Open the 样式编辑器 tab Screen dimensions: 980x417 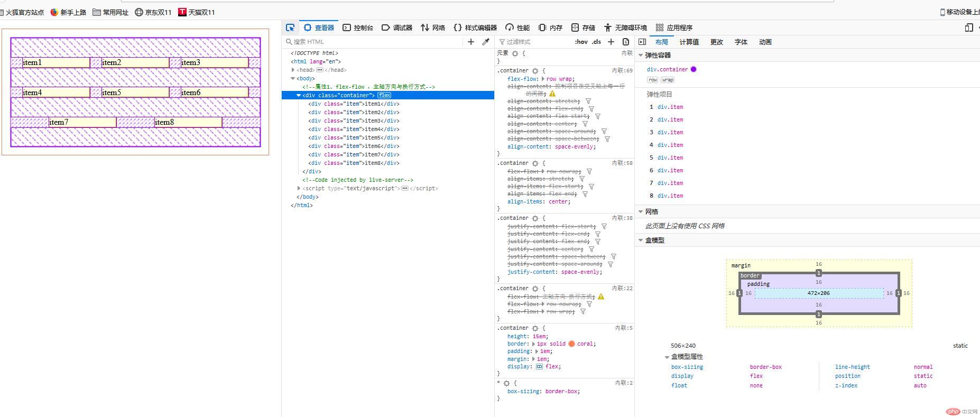click(x=475, y=27)
